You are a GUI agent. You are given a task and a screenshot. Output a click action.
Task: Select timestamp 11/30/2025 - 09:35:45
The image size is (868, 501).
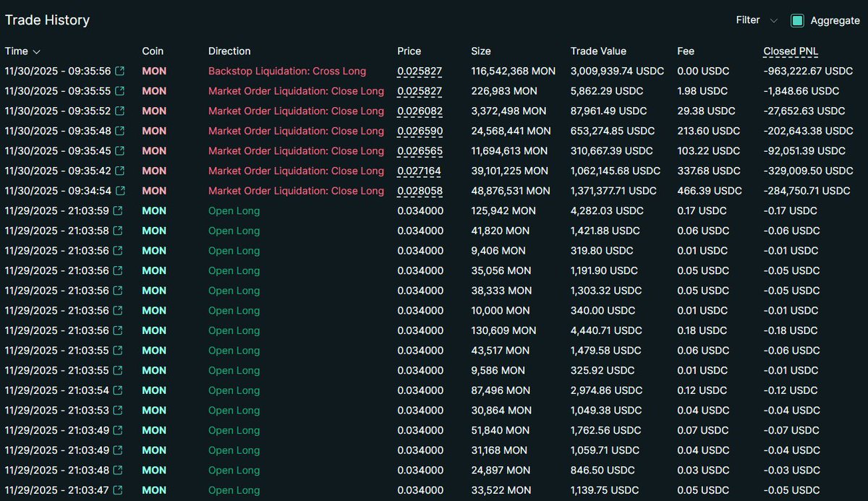click(x=58, y=150)
